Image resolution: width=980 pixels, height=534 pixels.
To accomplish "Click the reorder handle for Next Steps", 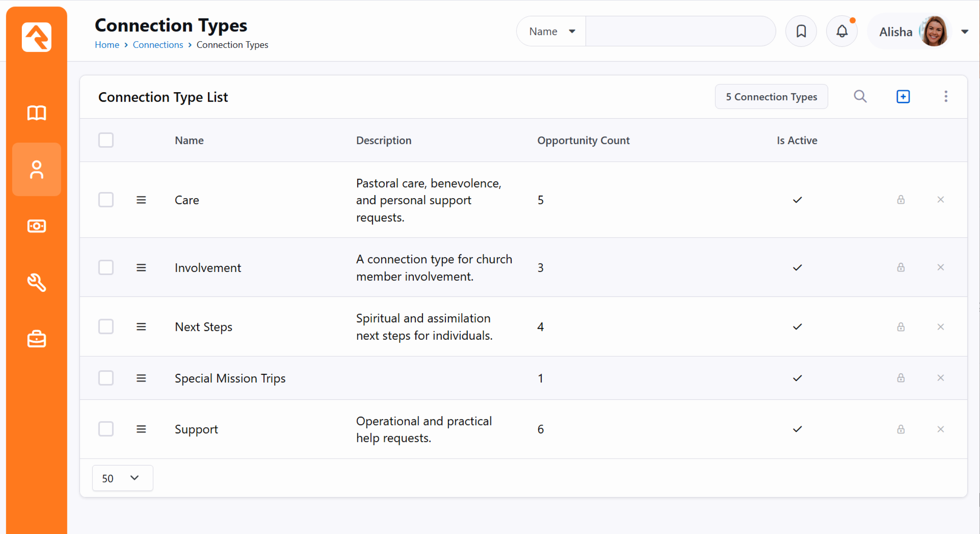I will pyautogui.click(x=141, y=327).
